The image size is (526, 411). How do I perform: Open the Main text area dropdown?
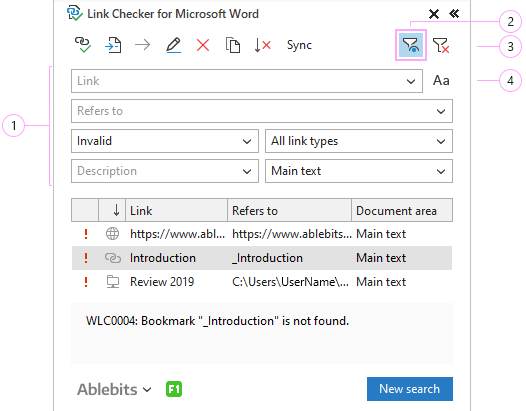[359, 171]
